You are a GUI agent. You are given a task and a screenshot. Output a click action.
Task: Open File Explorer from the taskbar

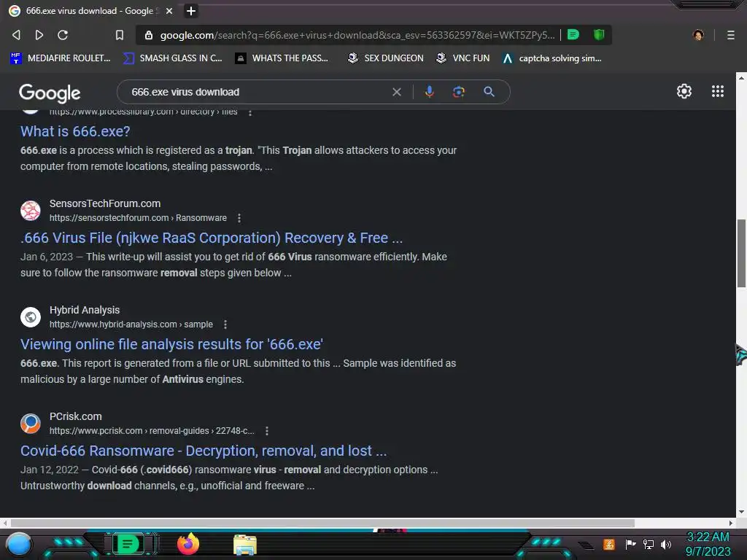coord(245,545)
